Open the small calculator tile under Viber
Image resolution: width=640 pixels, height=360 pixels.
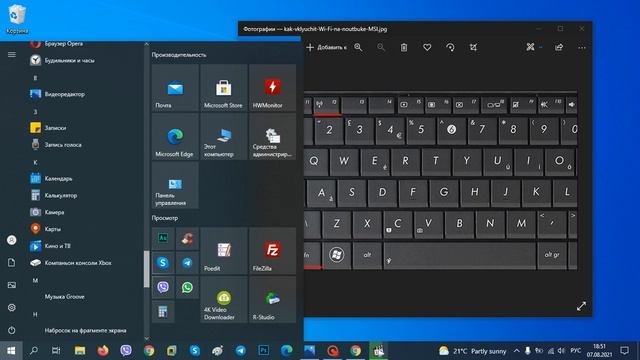163,312
